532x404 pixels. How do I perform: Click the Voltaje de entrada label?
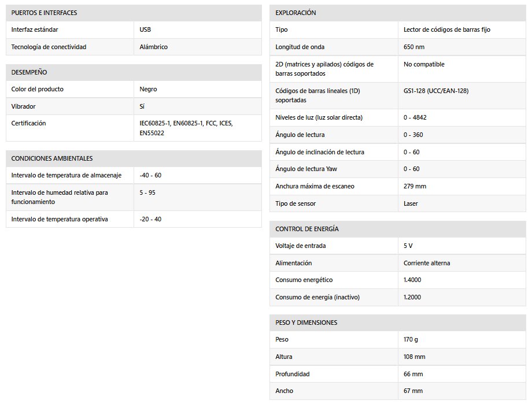coord(301,246)
